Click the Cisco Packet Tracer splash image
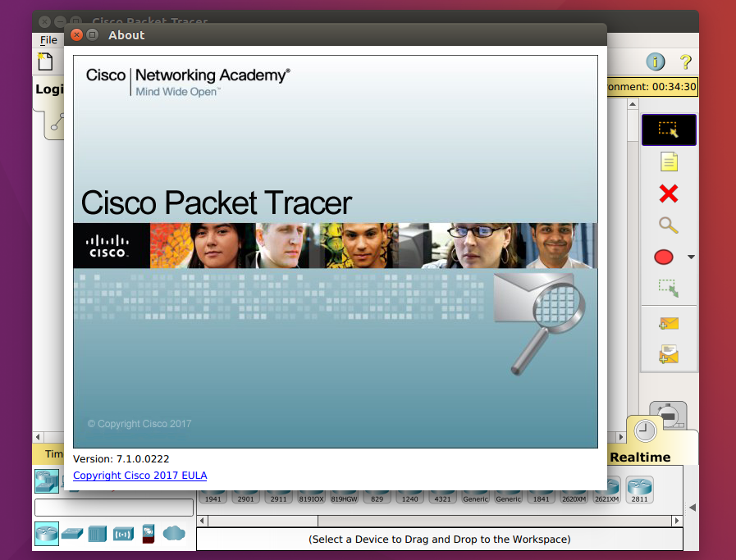Image resolution: width=736 pixels, height=560 pixels. pyautogui.click(x=335, y=252)
